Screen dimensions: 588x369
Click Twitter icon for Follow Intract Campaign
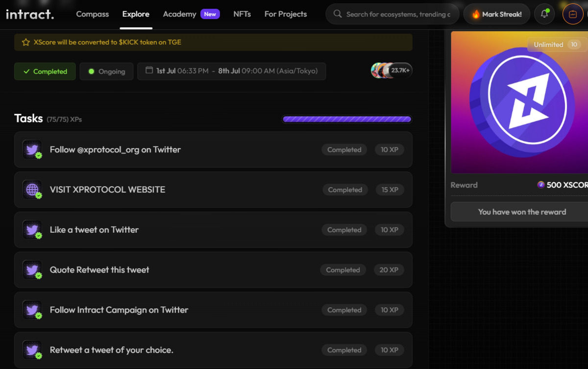32,310
